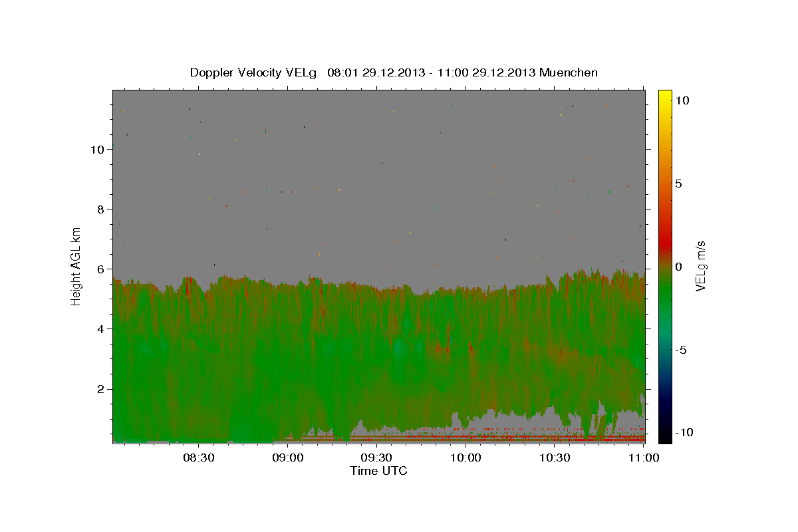Click the colorbar label '-10'
This screenshot has height=532, width=798.
click(683, 433)
